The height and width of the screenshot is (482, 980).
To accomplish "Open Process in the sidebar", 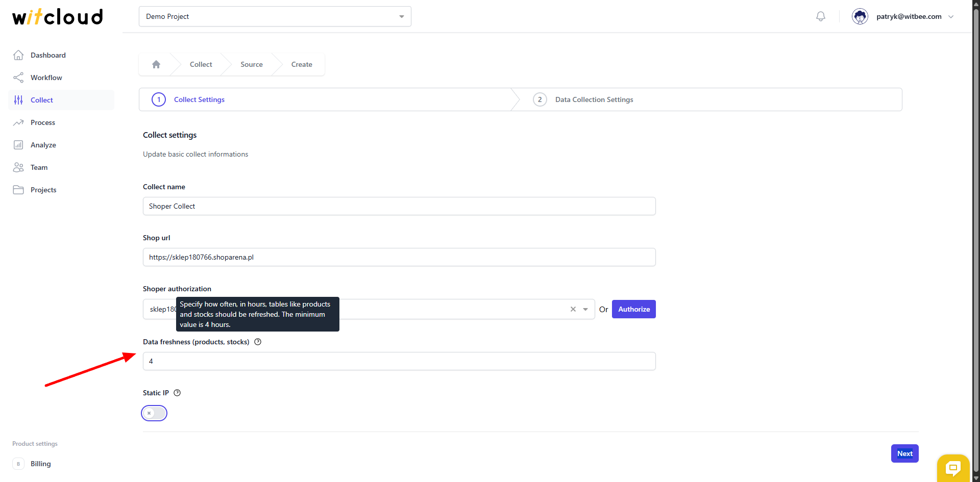I will [61, 122].
